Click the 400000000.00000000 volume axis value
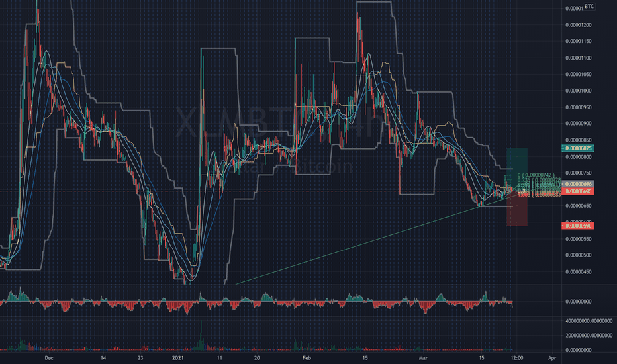This screenshot has height=364, width=617. (x=589, y=321)
